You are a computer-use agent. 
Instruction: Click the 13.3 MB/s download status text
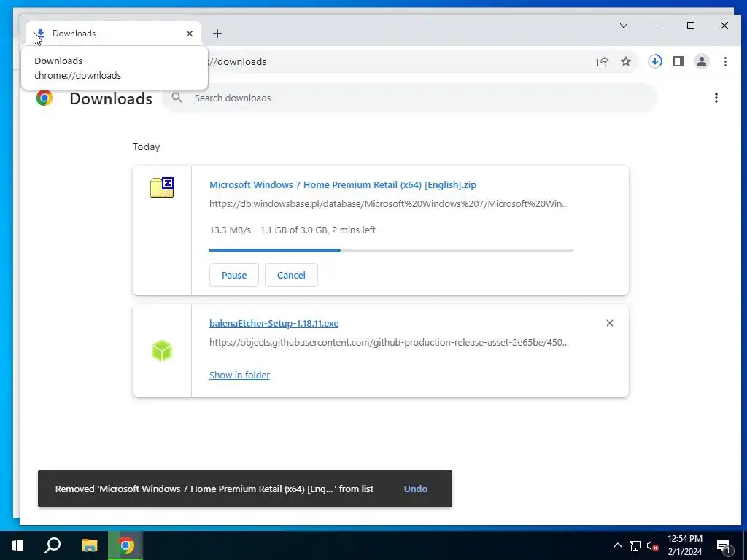pos(293,230)
